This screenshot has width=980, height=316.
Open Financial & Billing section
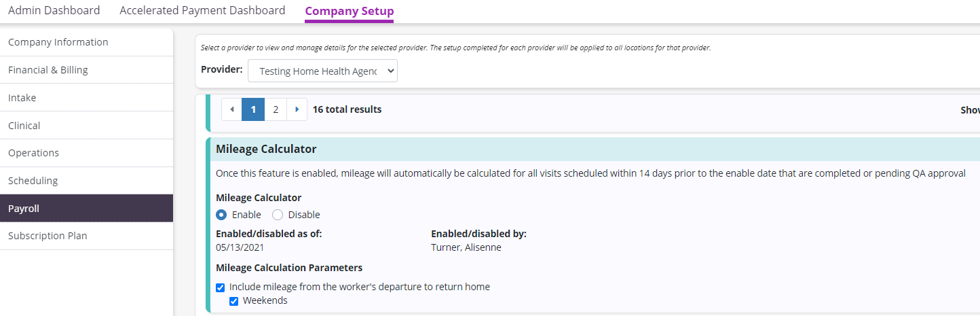(x=48, y=70)
